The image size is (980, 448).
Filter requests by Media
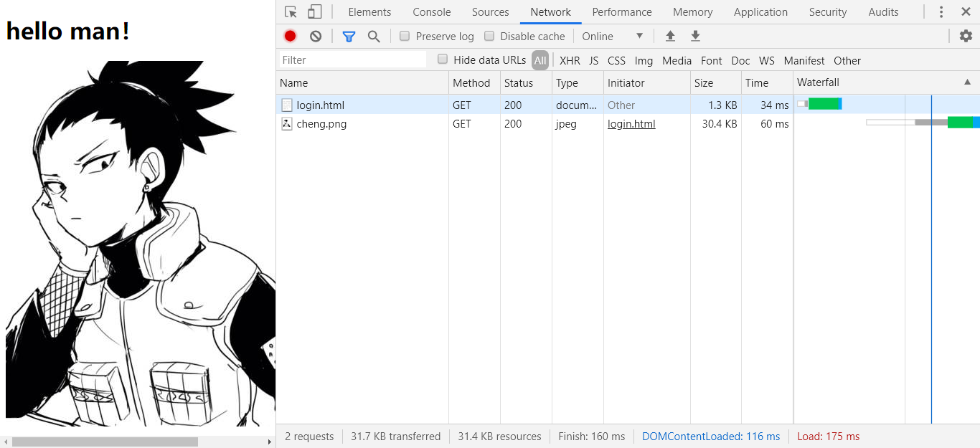pos(677,61)
